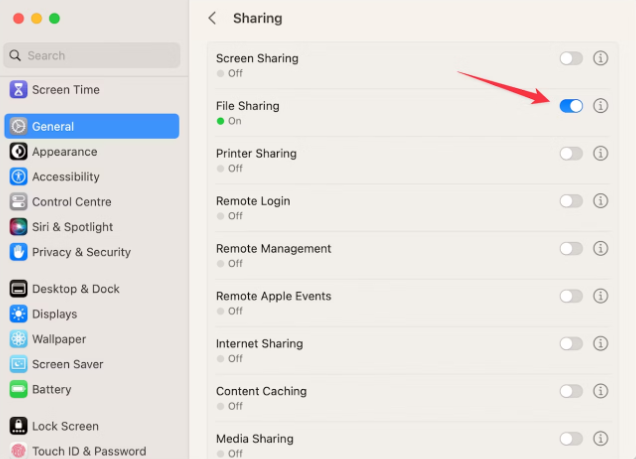This screenshot has height=459, width=636.
Task: Open the Appearance settings pane
Action: click(x=92, y=152)
